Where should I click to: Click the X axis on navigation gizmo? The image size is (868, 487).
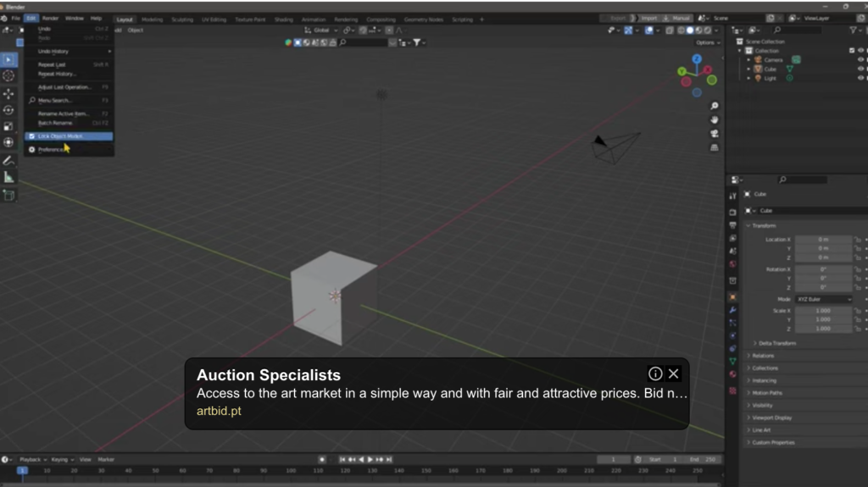pyautogui.click(x=708, y=69)
